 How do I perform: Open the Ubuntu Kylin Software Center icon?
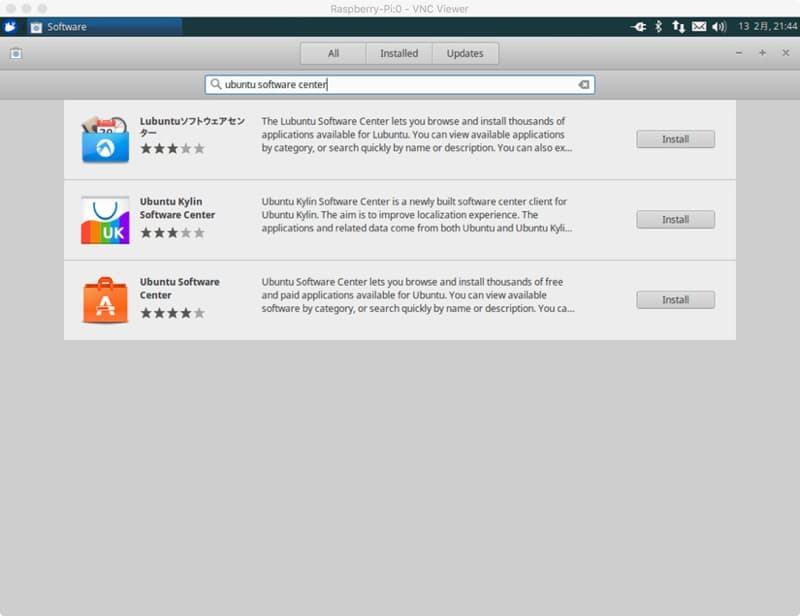tap(105, 220)
